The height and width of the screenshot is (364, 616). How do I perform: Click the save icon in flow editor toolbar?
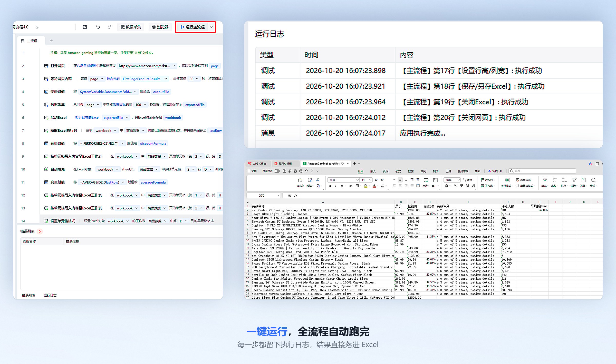tap(85, 27)
